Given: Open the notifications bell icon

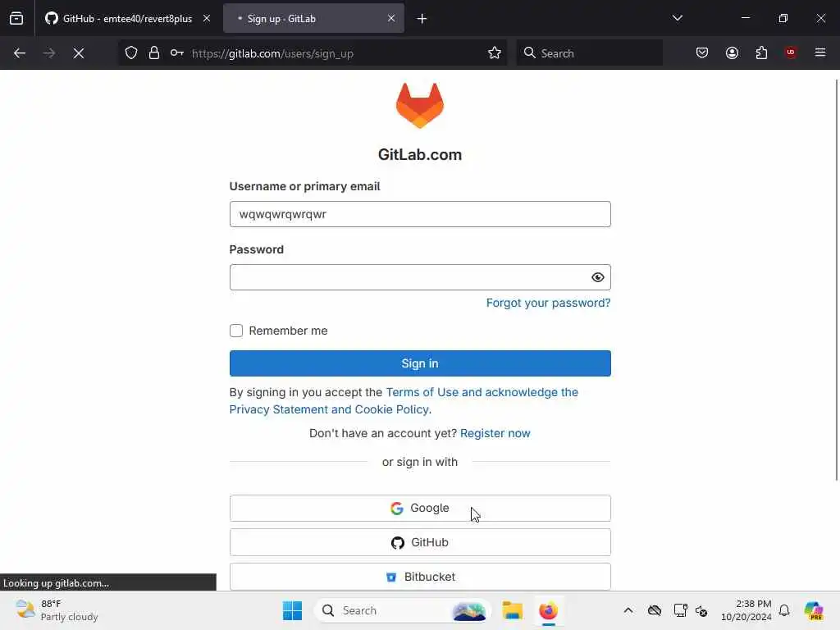Looking at the screenshot, I should 784,610.
